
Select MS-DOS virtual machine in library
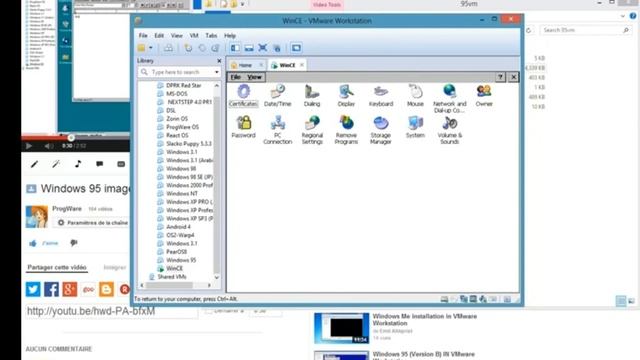[177, 93]
